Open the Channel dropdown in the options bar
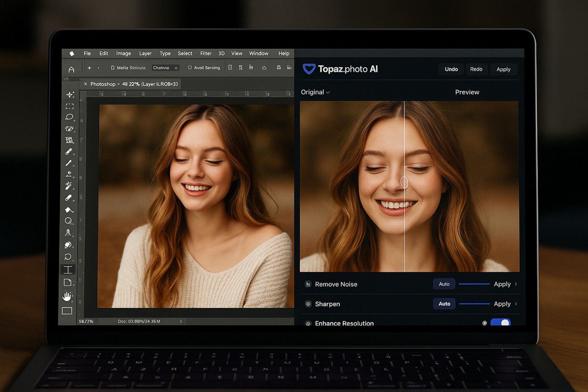This screenshot has height=392, width=588. (x=165, y=67)
